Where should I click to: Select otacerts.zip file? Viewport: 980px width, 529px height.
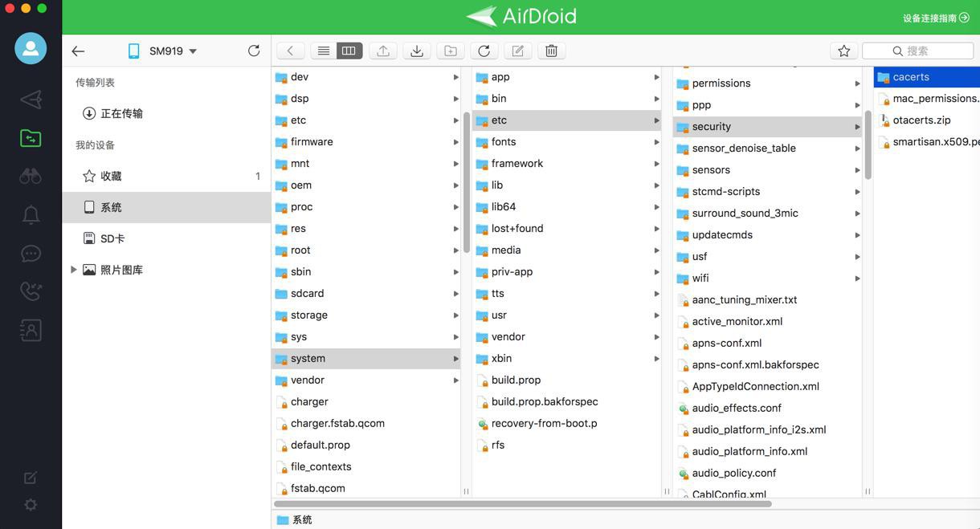click(927, 120)
